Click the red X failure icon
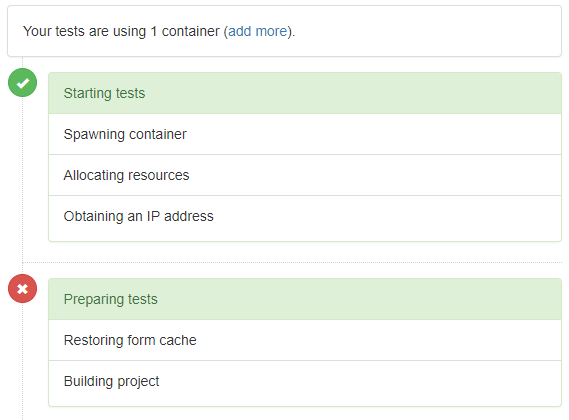Viewport: 569px width, 420px height. pos(22,289)
